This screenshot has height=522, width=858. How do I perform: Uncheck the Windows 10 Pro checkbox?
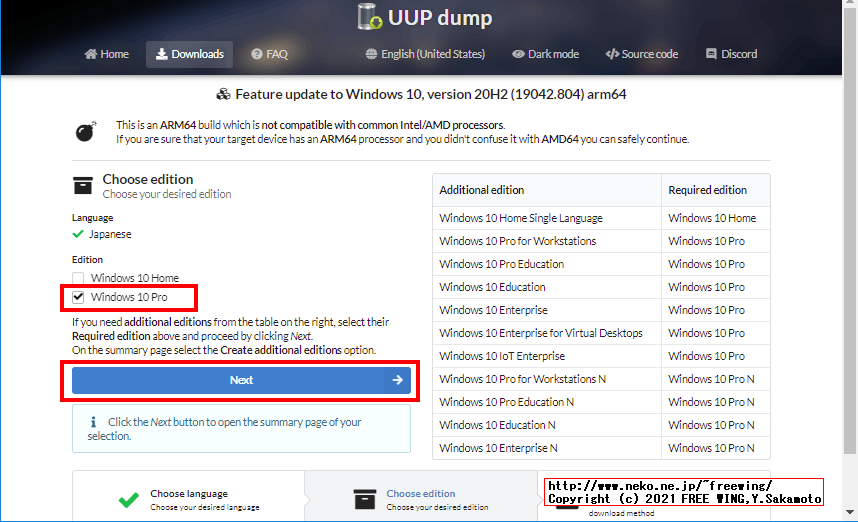tap(78, 297)
